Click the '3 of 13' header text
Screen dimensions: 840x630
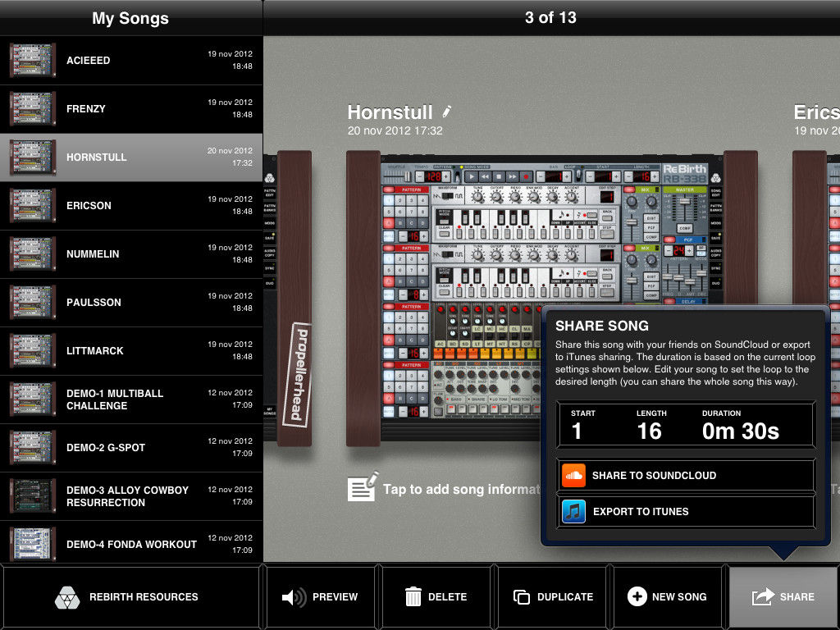pyautogui.click(x=550, y=18)
